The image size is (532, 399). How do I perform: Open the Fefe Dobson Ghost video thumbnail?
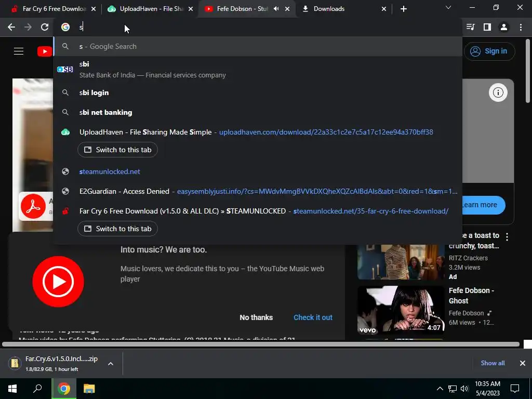(401, 310)
